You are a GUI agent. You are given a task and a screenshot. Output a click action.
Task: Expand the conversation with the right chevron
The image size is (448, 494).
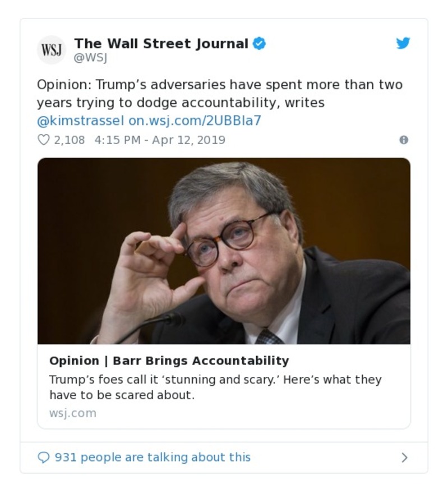pos(405,457)
